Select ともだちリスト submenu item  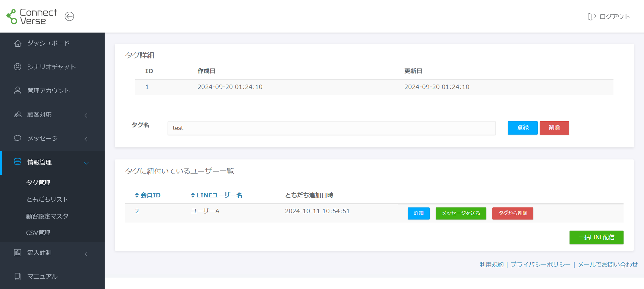pos(47,199)
